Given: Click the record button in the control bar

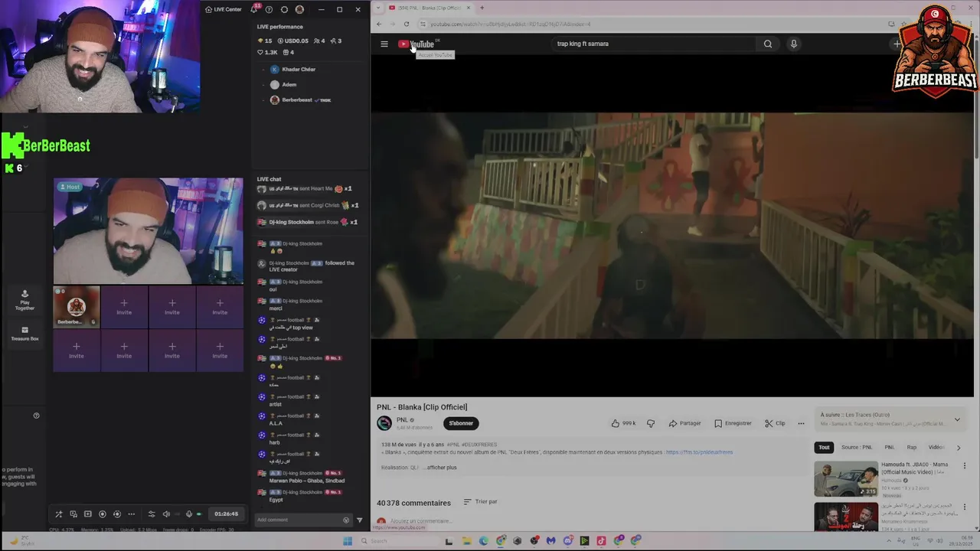Looking at the screenshot, I should pos(102,514).
